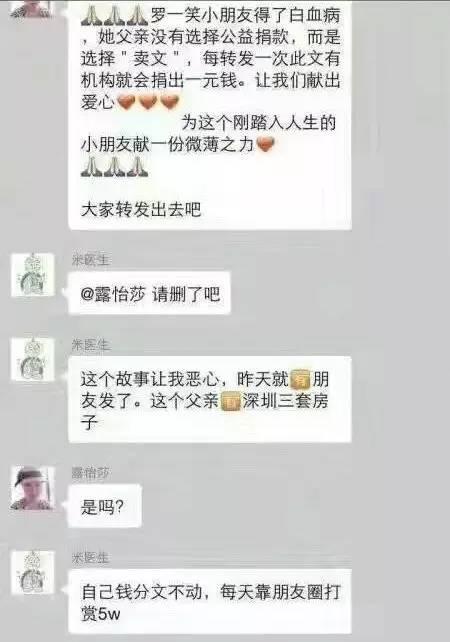
Task: Tap the sender name above '是吗?' bubble
Action: (90, 473)
